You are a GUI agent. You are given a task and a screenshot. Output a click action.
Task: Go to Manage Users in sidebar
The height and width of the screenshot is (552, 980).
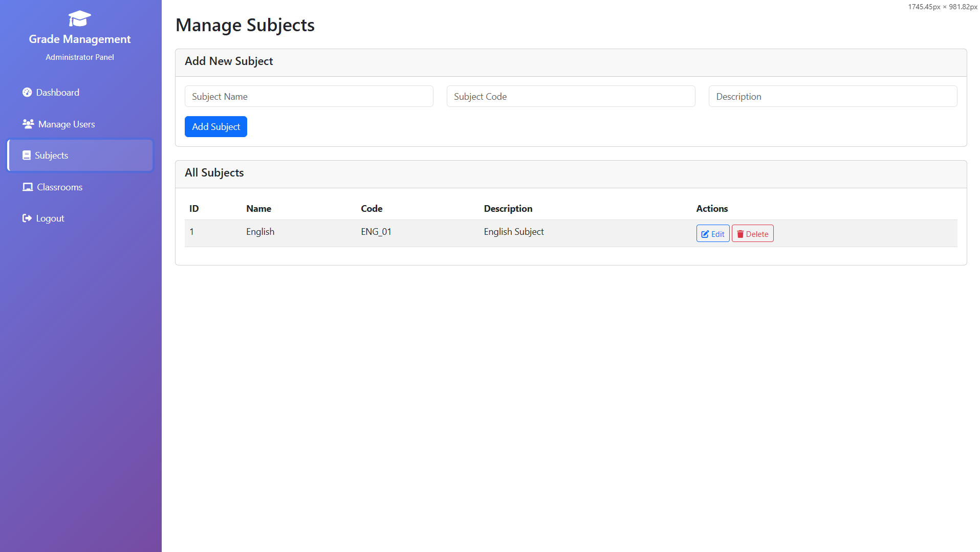click(x=67, y=124)
